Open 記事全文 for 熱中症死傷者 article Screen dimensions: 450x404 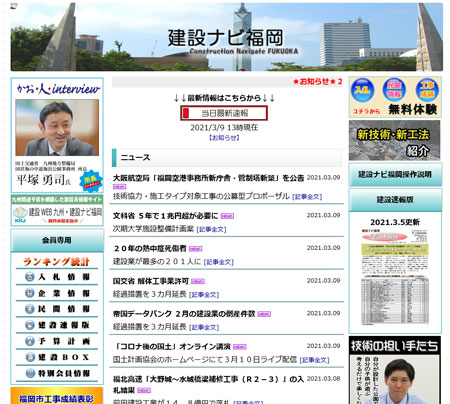[x=218, y=262]
